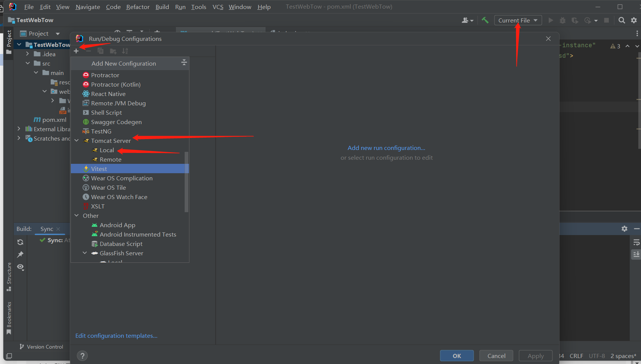
Task: Open the Tools menu
Action: coord(198,7)
